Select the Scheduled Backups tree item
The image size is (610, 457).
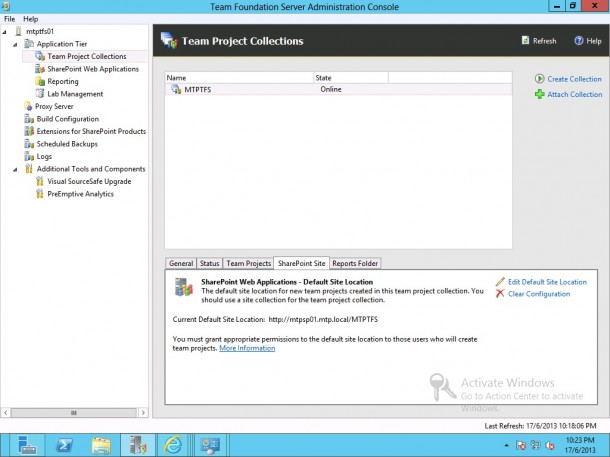click(67, 144)
